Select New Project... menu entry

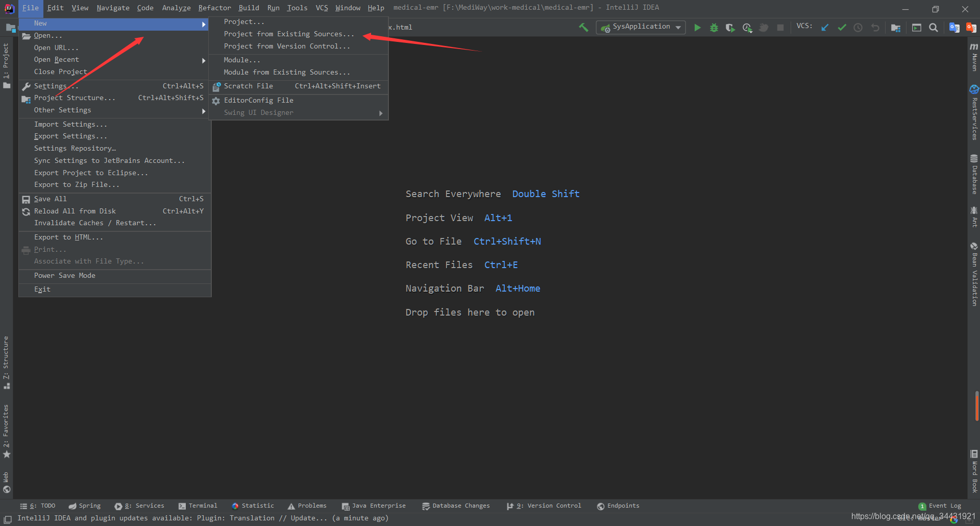click(x=299, y=22)
